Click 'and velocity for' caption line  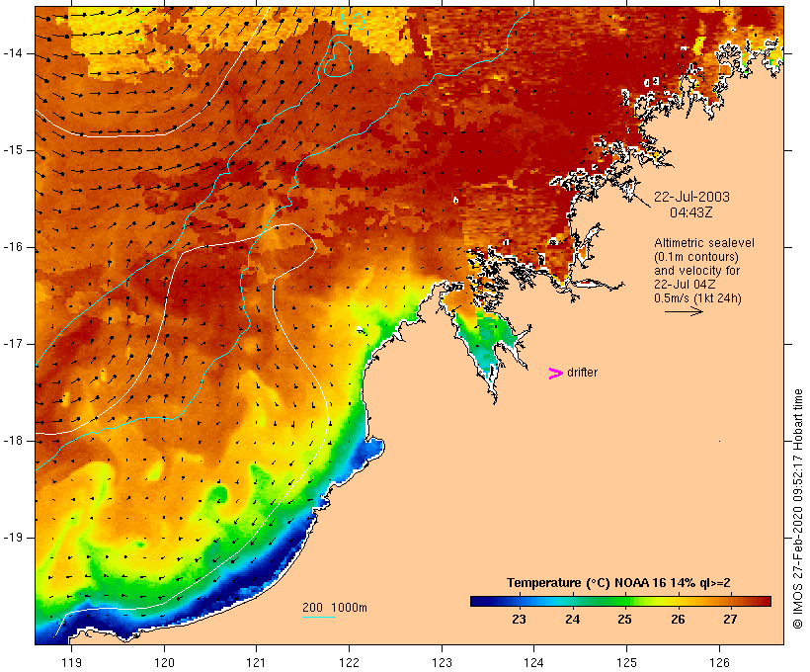point(696,271)
